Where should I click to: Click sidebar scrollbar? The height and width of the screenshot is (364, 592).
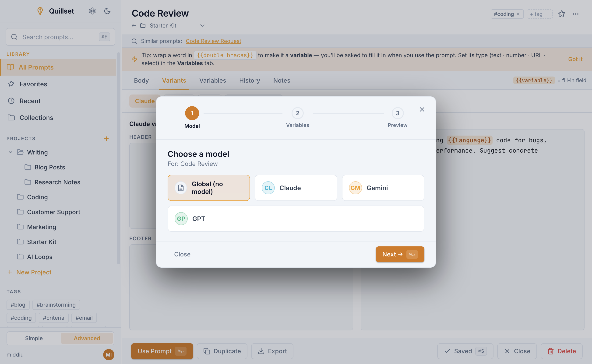[118, 158]
